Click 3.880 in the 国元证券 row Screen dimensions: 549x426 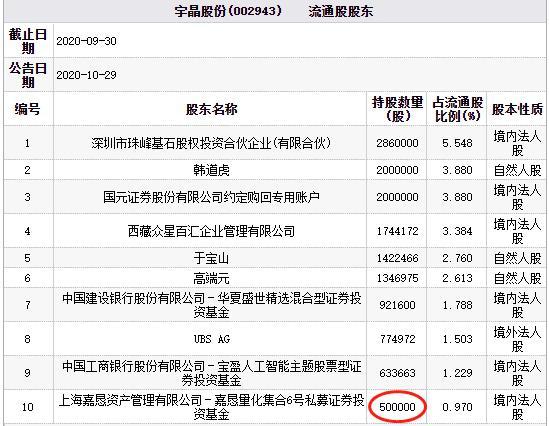coord(457,197)
